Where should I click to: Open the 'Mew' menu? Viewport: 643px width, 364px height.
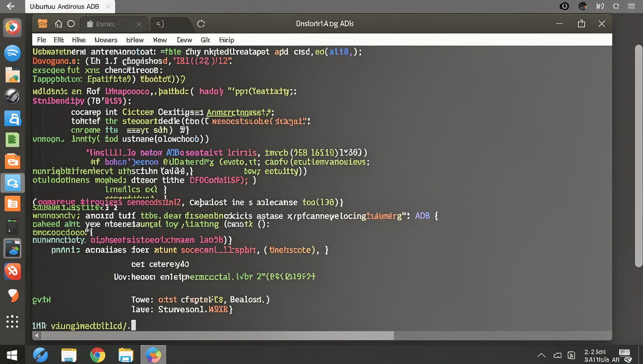pyautogui.click(x=160, y=40)
